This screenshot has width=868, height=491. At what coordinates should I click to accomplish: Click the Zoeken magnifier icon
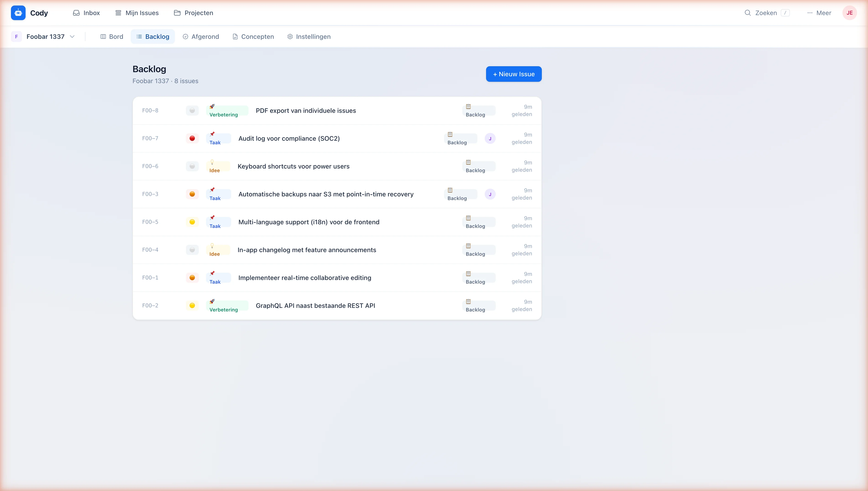click(748, 13)
